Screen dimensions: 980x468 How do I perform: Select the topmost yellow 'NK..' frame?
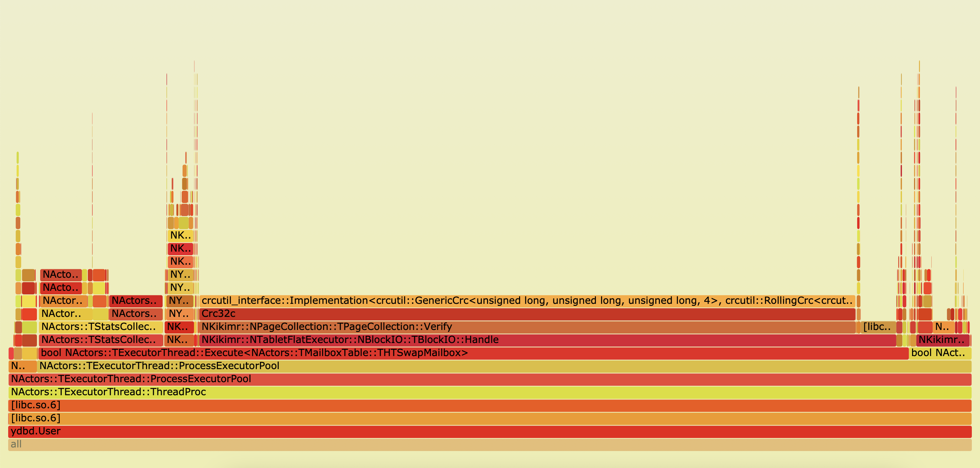tap(180, 235)
